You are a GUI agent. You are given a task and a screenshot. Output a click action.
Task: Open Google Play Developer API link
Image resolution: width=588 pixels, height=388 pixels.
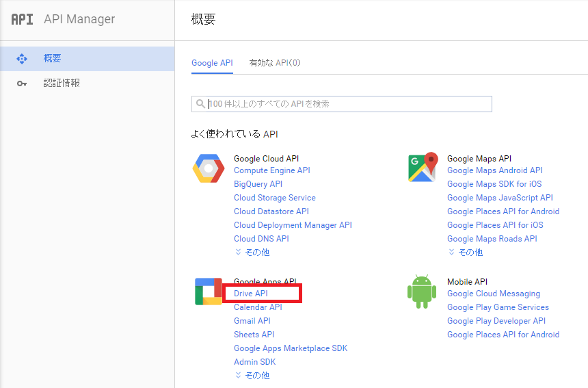click(x=496, y=321)
